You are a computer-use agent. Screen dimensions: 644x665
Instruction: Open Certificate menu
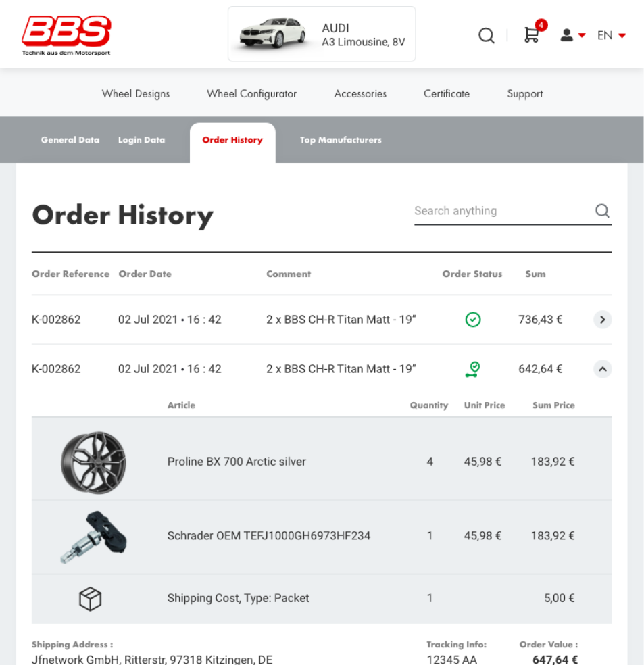tap(447, 94)
